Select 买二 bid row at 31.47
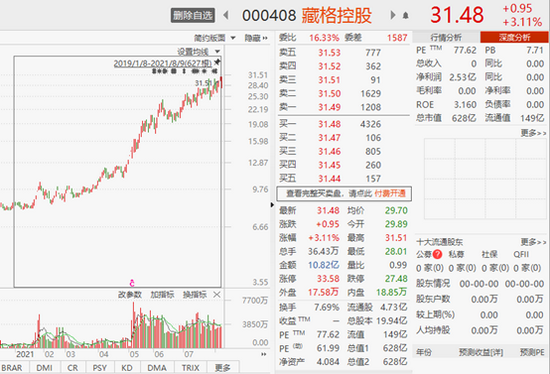This screenshot has width=550, height=374. (x=344, y=138)
